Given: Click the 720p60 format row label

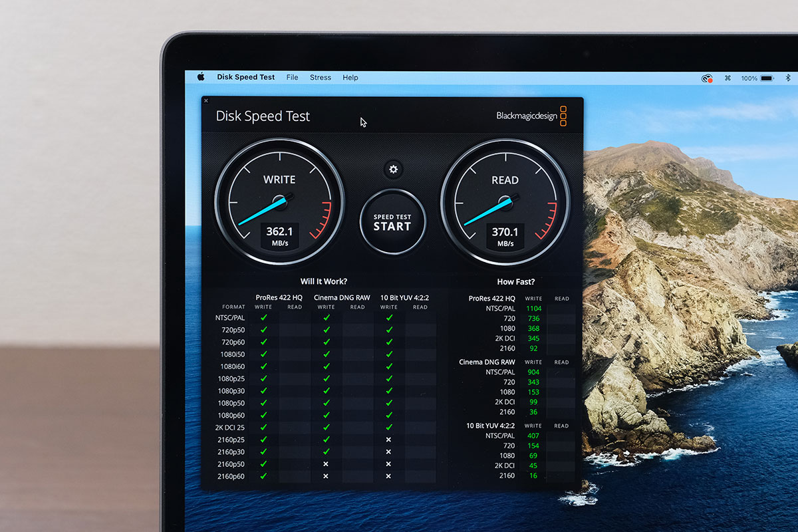Looking at the screenshot, I should coord(232,342).
